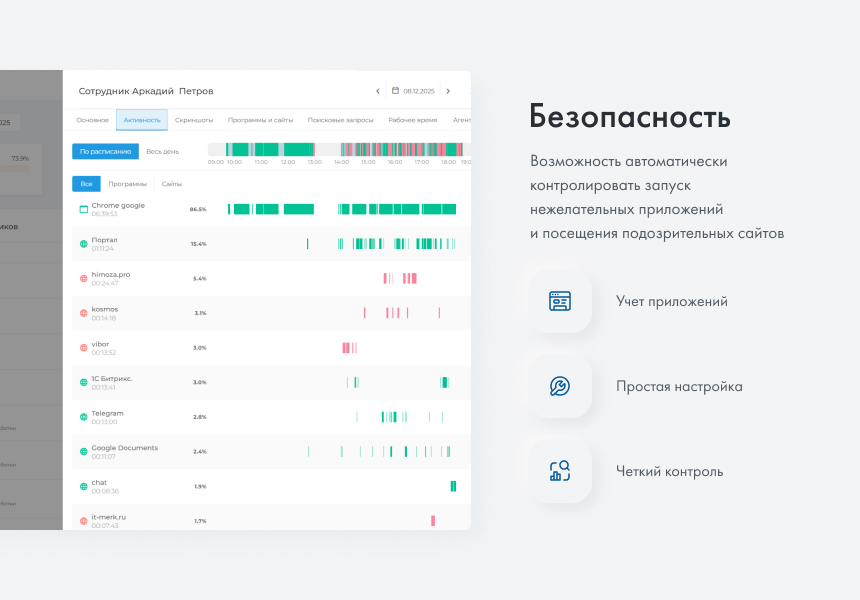Click the Четкий контроль chart icon
This screenshot has height=600, width=860.
pyautogui.click(x=560, y=471)
